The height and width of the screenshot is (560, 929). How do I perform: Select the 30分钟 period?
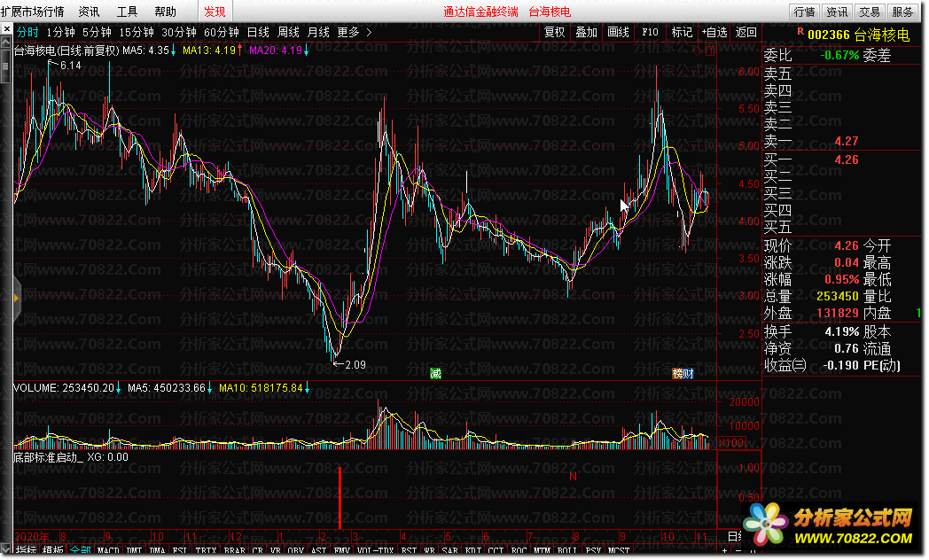179,32
